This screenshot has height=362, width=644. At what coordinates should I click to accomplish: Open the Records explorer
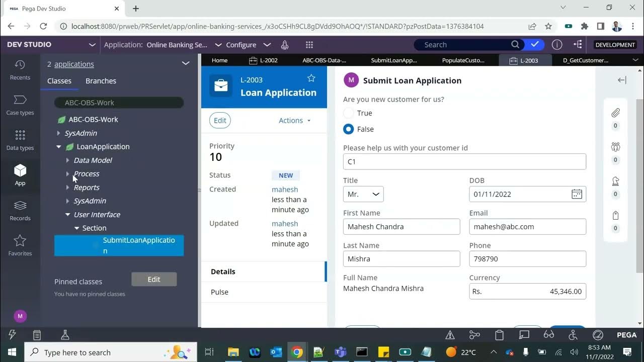20,211
